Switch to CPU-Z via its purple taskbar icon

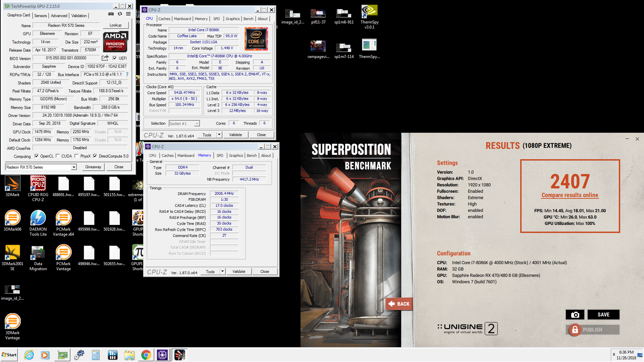(x=162, y=355)
